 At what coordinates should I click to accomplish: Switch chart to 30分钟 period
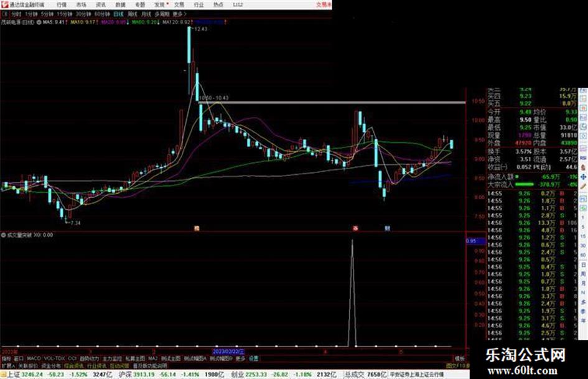tap(83, 14)
